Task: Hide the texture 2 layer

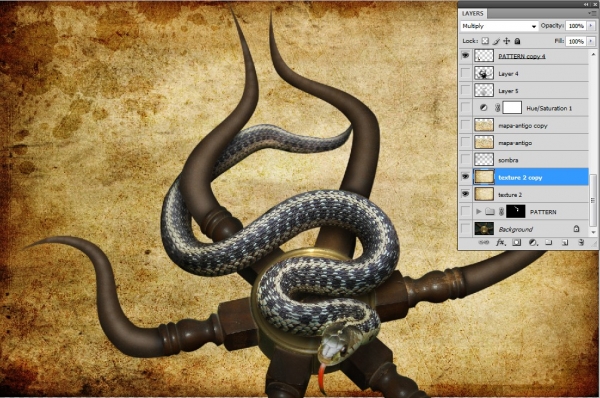Action: click(x=465, y=194)
